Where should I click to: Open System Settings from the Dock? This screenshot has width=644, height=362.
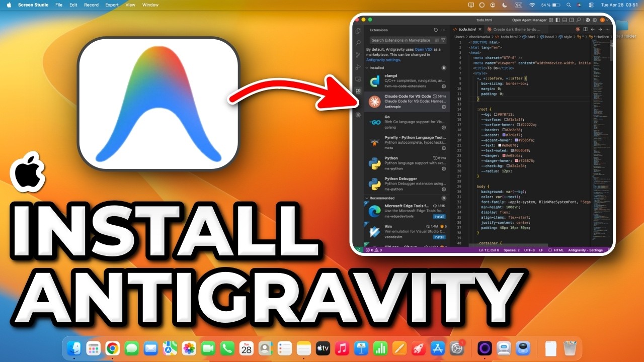(456, 348)
